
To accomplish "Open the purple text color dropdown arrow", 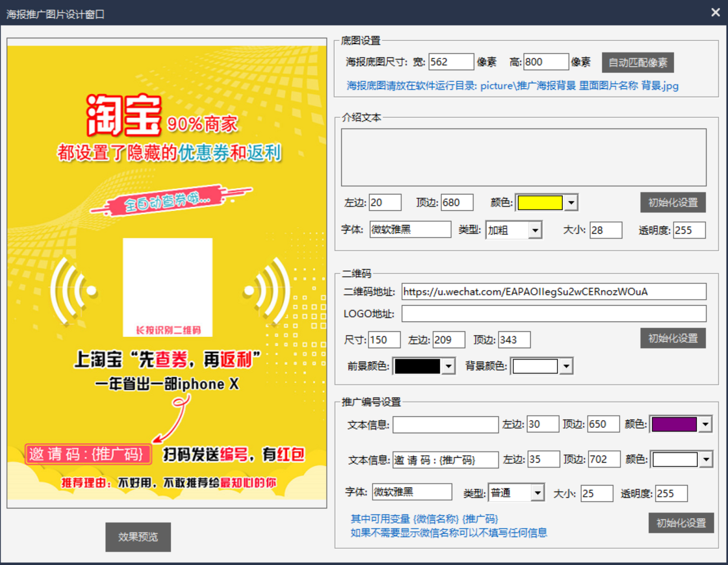I will [705, 424].
